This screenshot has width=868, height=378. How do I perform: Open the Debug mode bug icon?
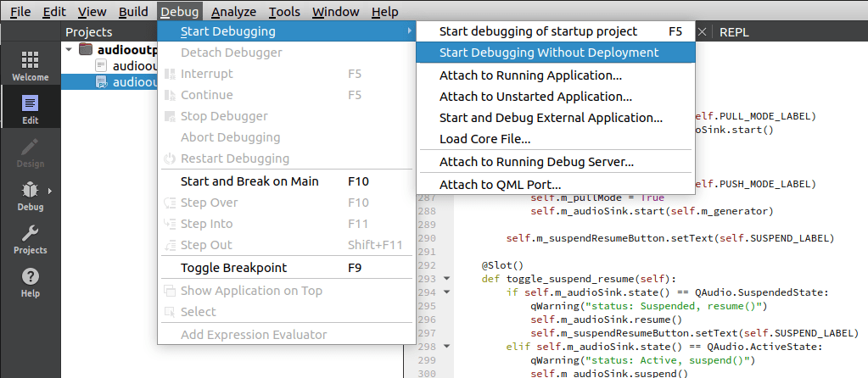pos(30,196)
